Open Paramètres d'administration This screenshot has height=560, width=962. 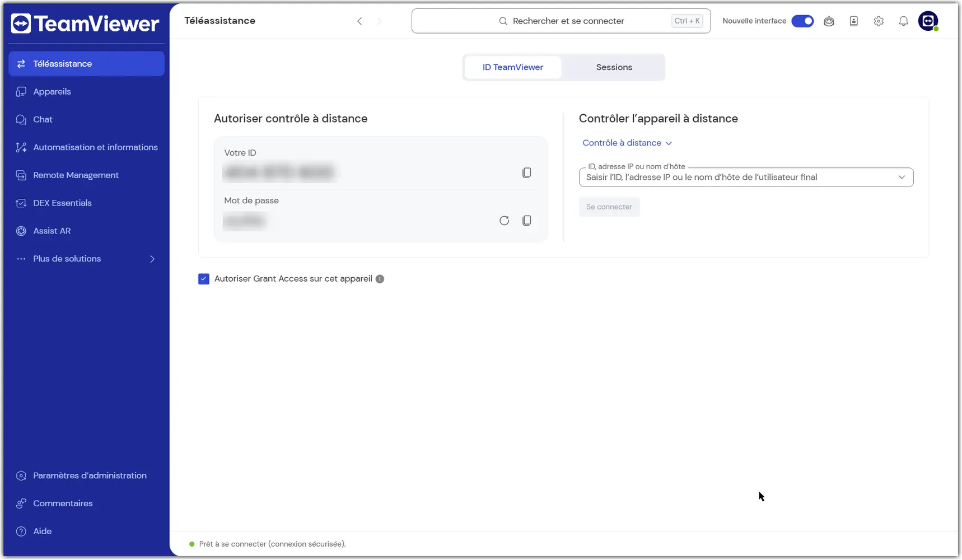(x=87, y=475)
